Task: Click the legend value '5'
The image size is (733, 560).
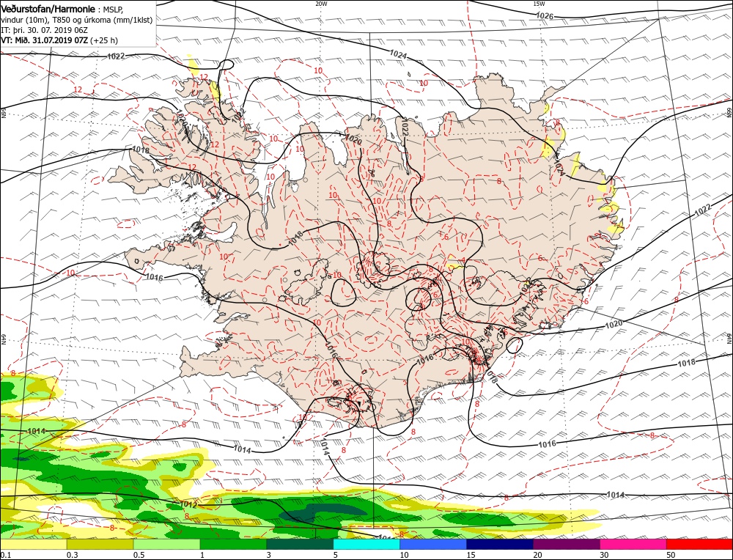Action: click(x=335, y=555)
